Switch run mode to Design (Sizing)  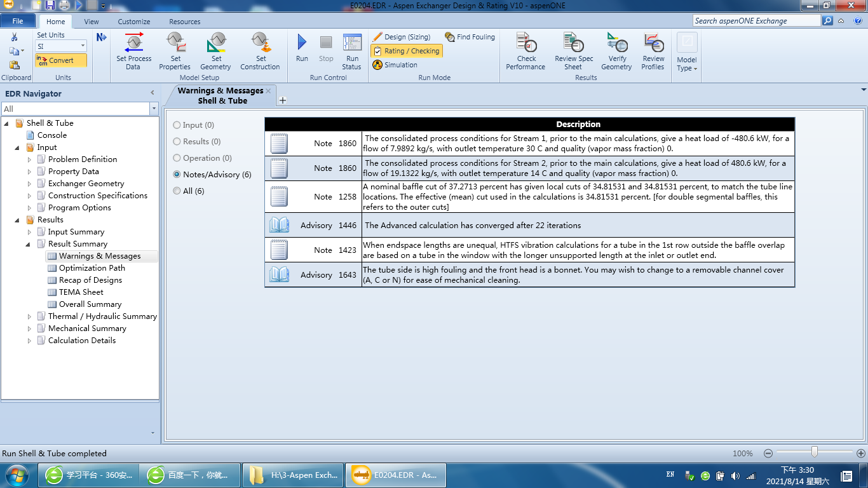[x=402, y=37]
